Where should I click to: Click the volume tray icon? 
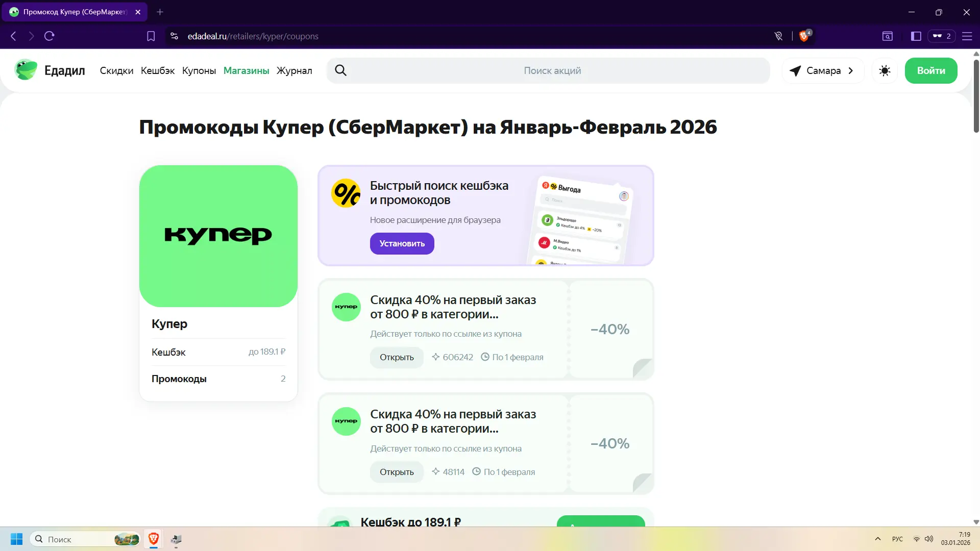click(x=929, y=539)
